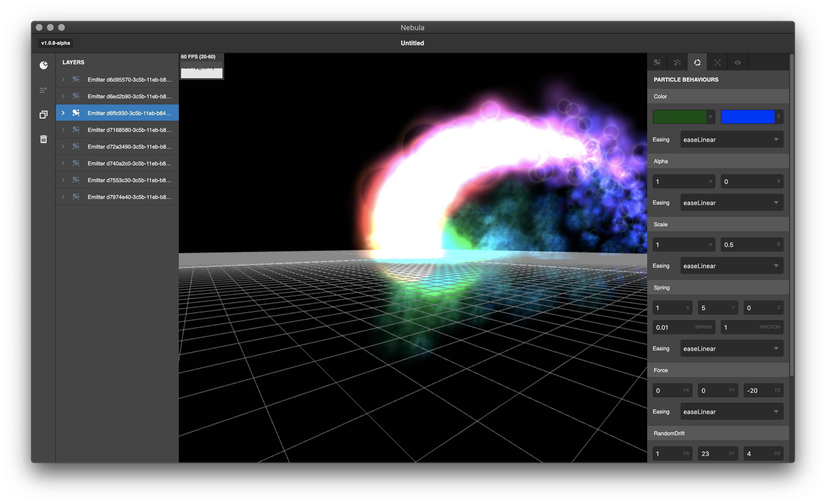Expand Emitter d6d95570 layer chevron

(63, 79)
